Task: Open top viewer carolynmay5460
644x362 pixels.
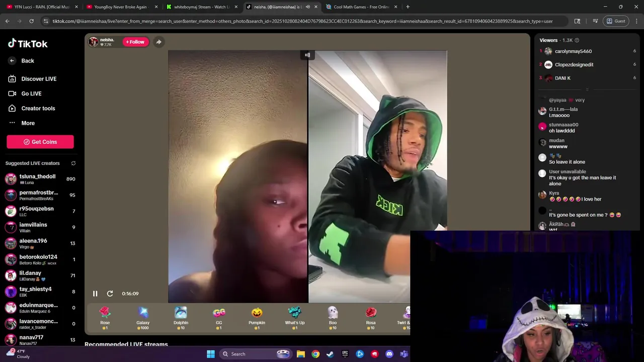Action: 573,51
